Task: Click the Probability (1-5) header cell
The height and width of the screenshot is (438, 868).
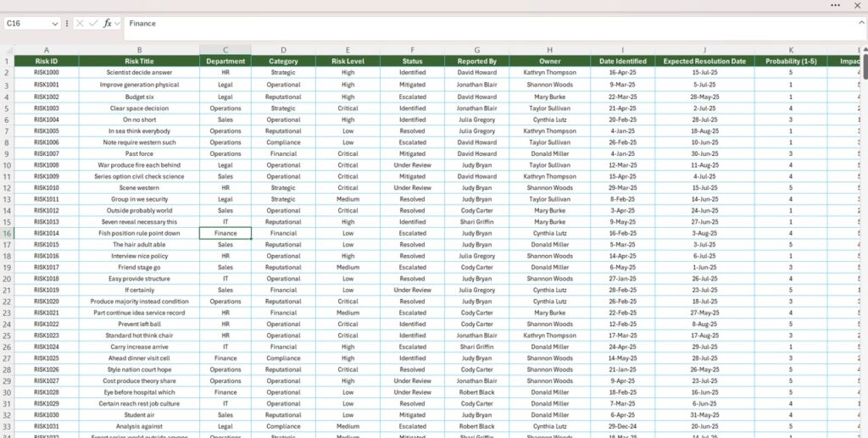Action: 791,61
